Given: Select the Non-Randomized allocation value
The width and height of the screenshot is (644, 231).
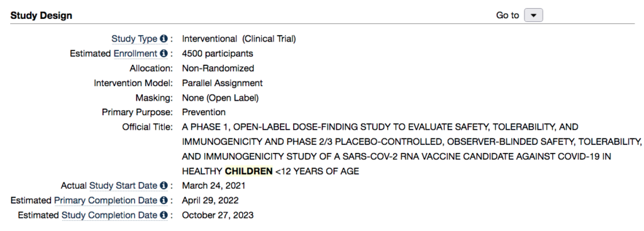Looking at the screenshot, I should click(x=218, y=68).
